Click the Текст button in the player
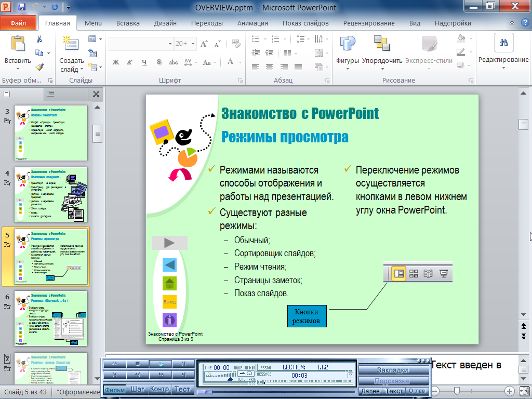The width and height of the screenshot is (532, 399). pos(394,391)
